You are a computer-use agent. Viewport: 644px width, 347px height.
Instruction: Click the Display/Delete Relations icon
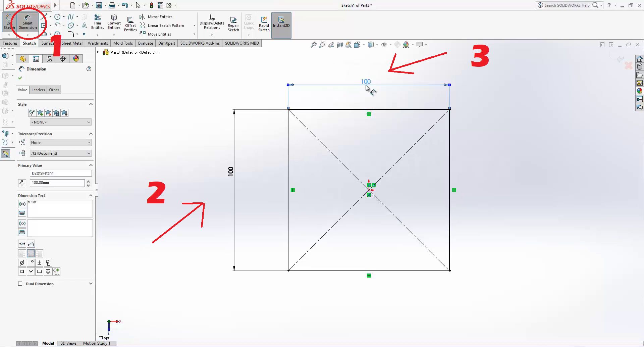point(212,21)
